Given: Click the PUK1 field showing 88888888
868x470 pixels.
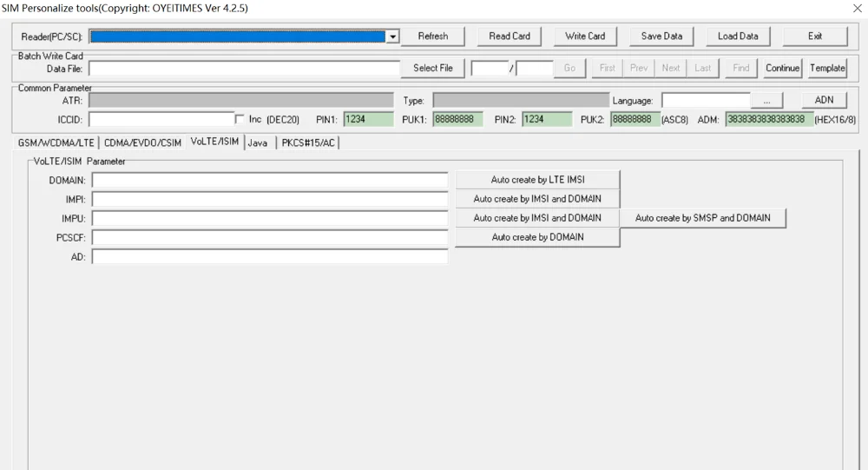Looking at the screenshot, I should tap(457, 119).
